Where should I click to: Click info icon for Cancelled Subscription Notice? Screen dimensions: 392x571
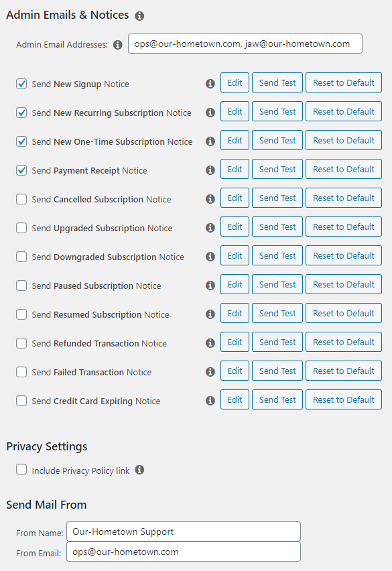pyautogui.click(x=210, y=199)
